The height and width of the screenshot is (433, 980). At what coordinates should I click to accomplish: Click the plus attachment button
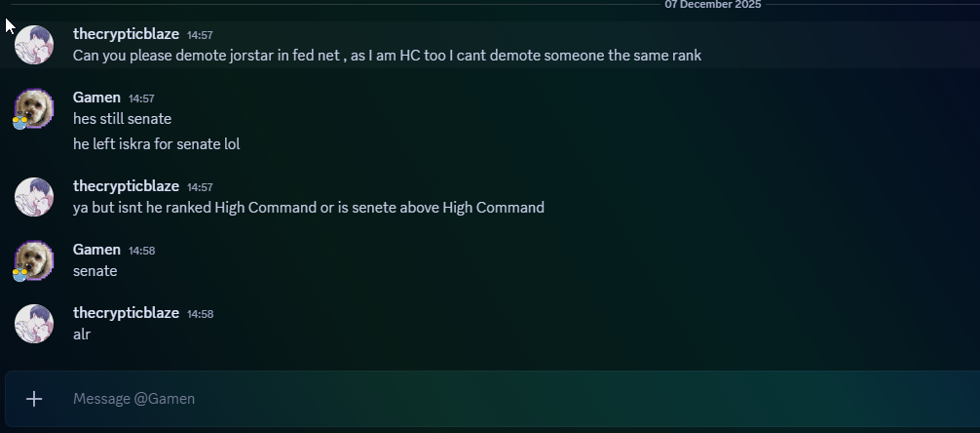(34, 399)
